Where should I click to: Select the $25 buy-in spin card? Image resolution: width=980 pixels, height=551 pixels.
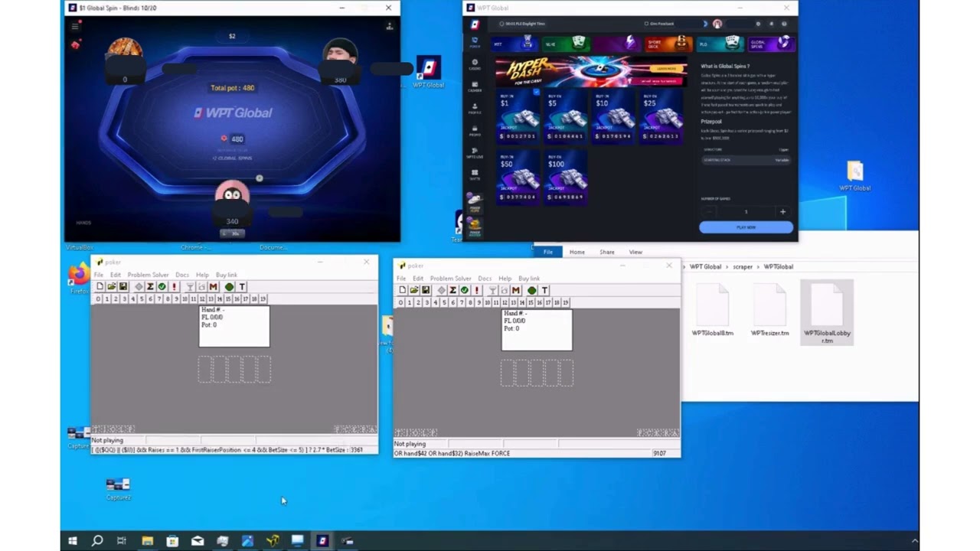pos(661,116)
